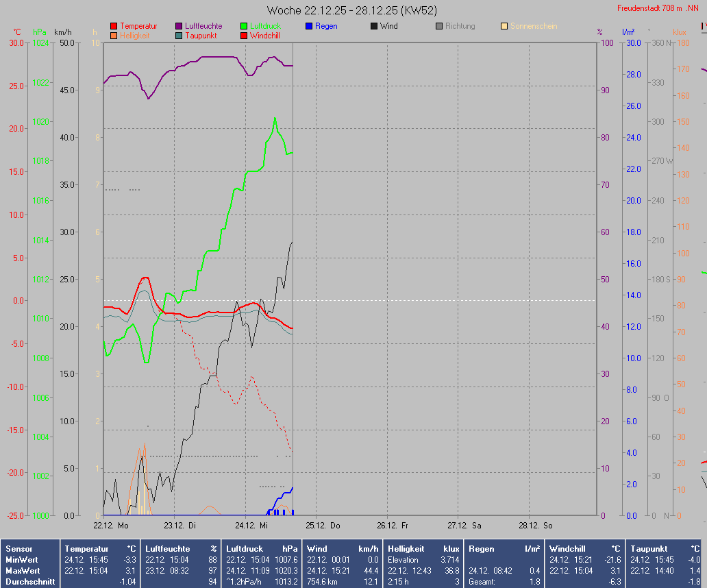
Task: Click the green Luftdruck legend swatch
Action: [x=244, y=27]
